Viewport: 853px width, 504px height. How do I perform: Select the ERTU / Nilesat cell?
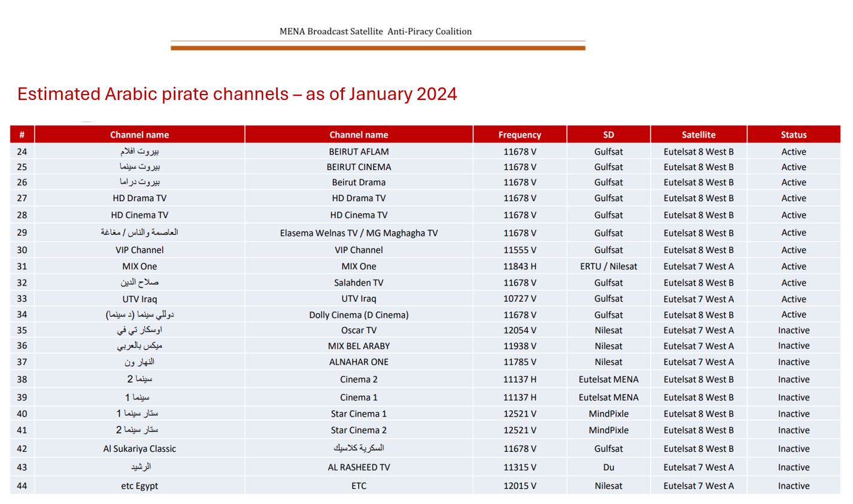608,266
